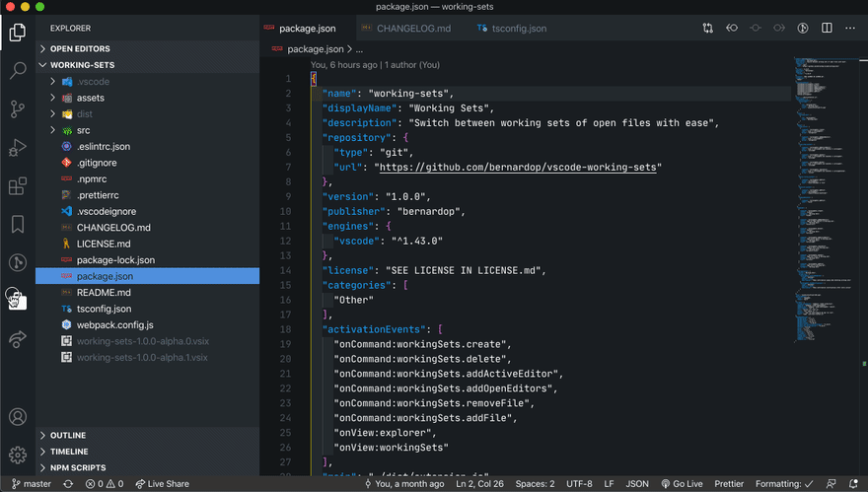This screenshot has width=868, height=492.
Task: Open notifications bell in status bar
Action: point(853,484)
